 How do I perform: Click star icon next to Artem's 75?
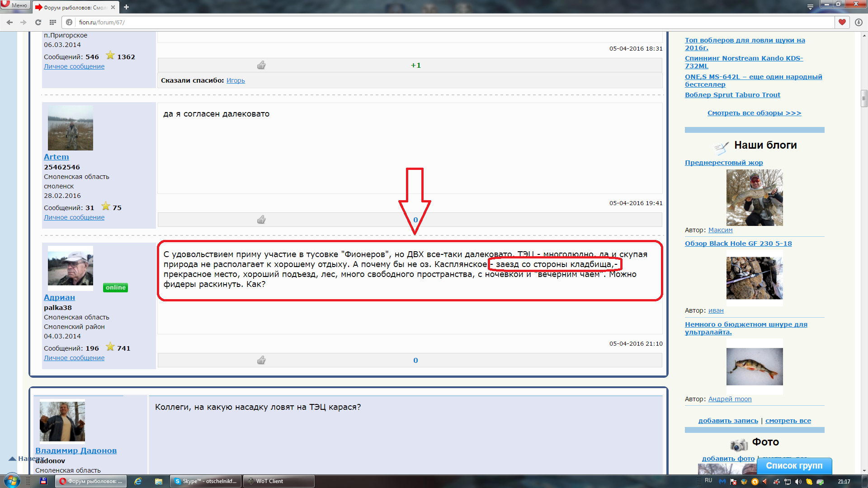coord(106,206)
